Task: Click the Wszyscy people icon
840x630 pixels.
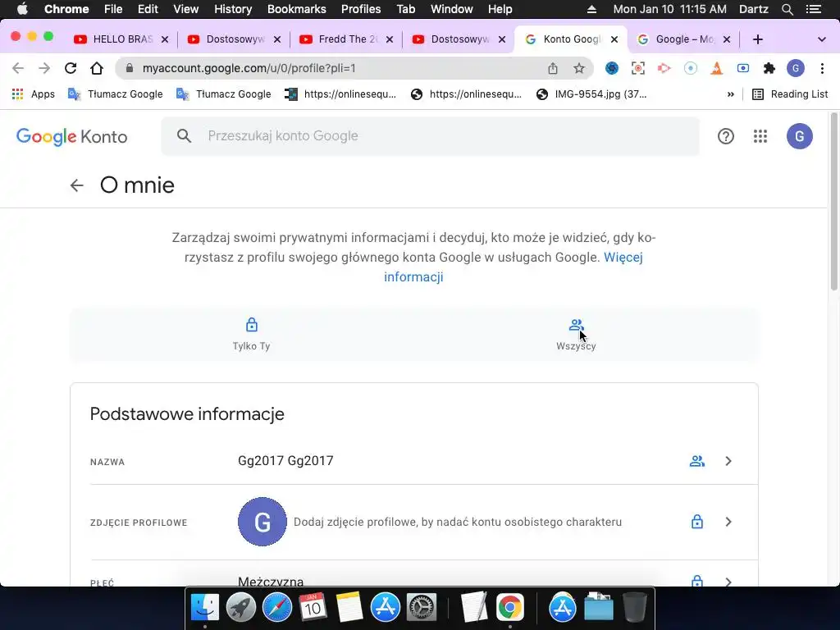Action: coord(576,325)
